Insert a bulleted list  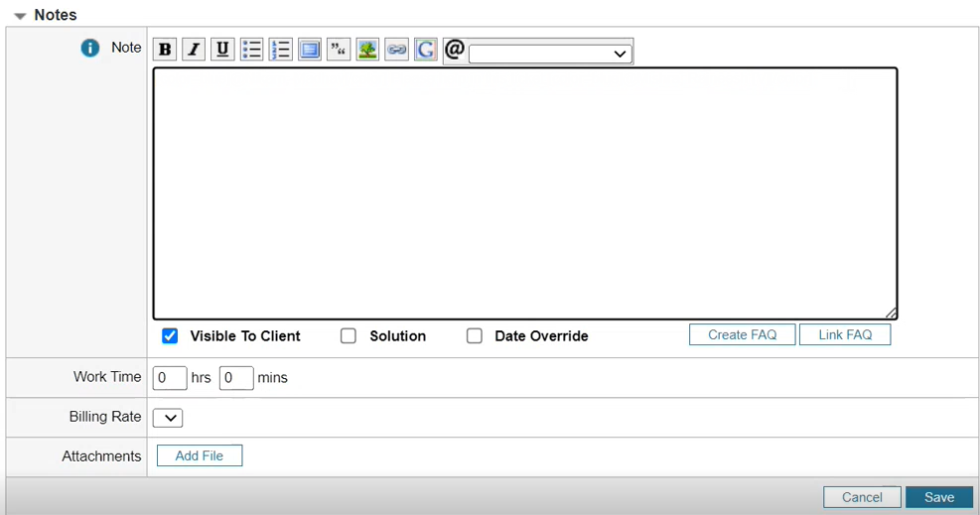pyautogui.click(x=251, y=50)
